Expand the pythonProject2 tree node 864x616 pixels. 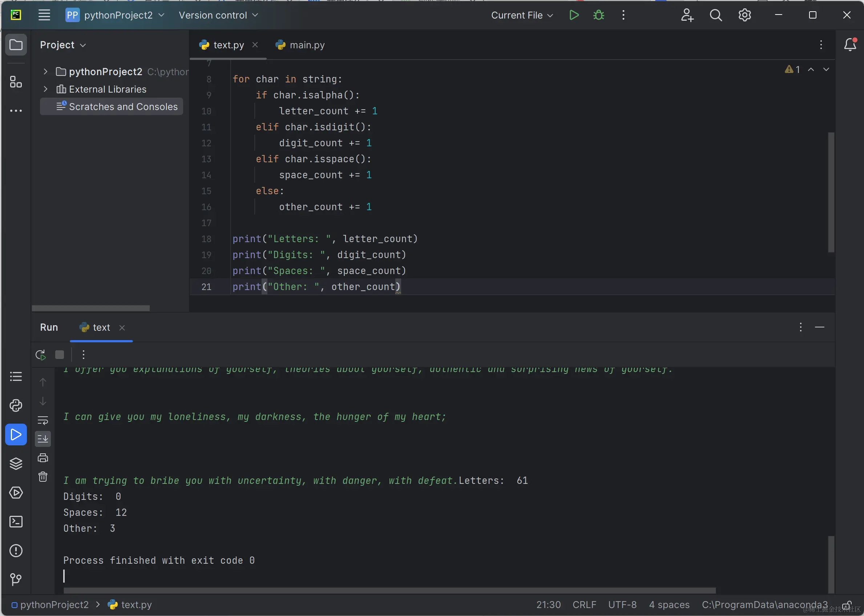click(45, 72)
